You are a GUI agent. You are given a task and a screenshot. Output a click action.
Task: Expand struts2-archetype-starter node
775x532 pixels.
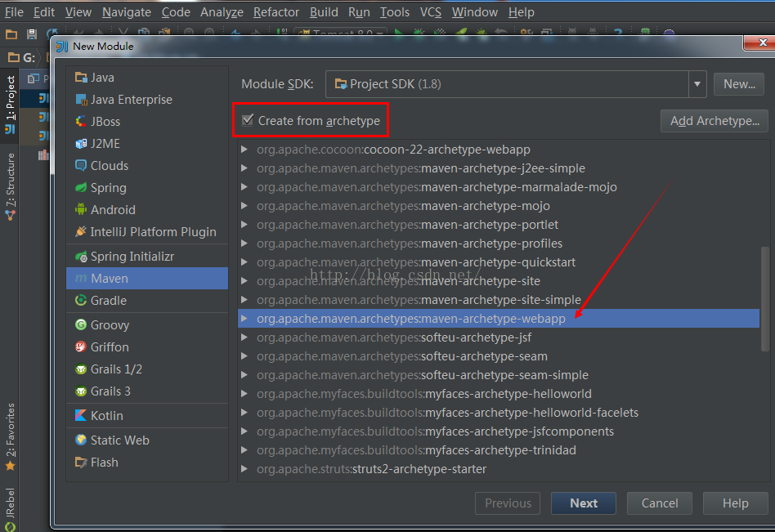pos(244,469)
